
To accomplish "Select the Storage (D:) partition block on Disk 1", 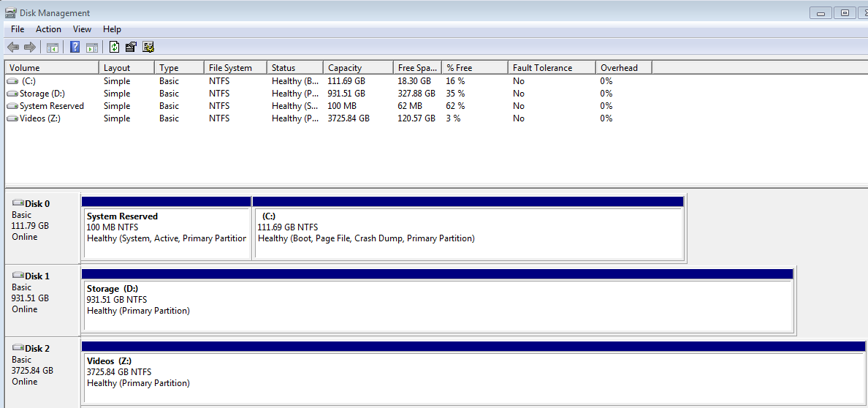I will (438, 301).
